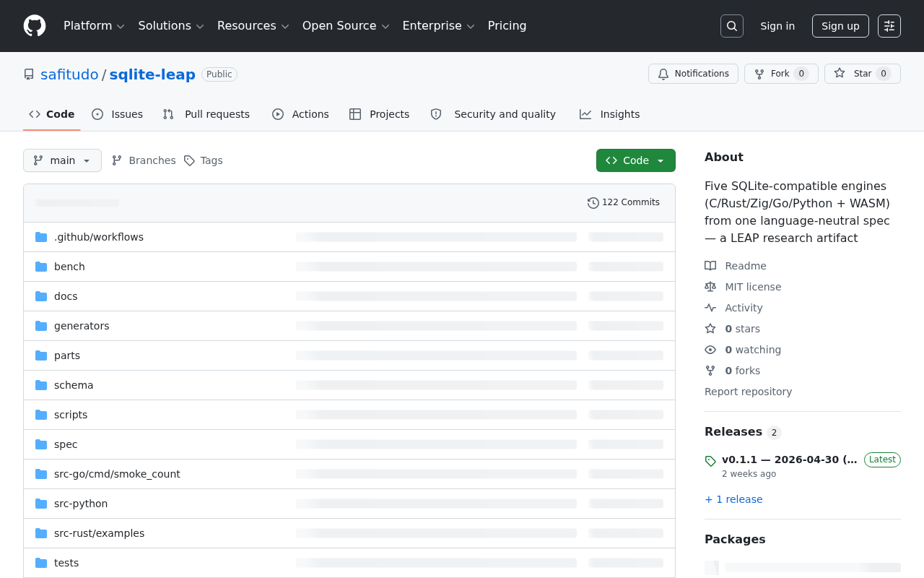Viewport: 924px width, 578px height.
Task: View the Tags list
Action: [x=204, y=160]
